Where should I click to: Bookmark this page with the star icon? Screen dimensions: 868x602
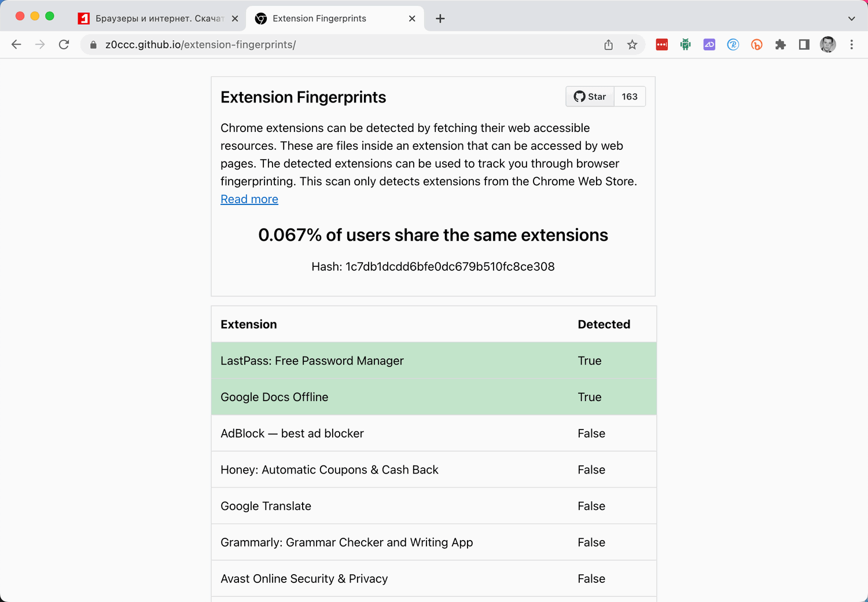(632, 45)
